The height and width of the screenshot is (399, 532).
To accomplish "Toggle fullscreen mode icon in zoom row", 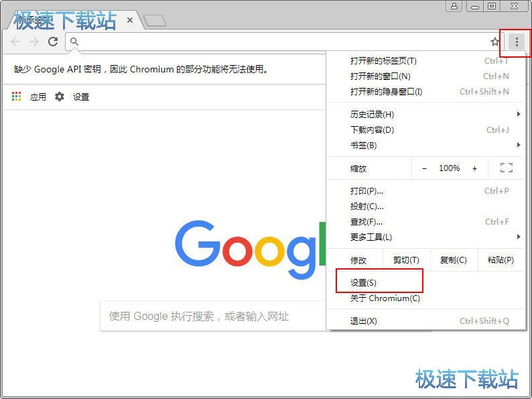I will point(507,168).
